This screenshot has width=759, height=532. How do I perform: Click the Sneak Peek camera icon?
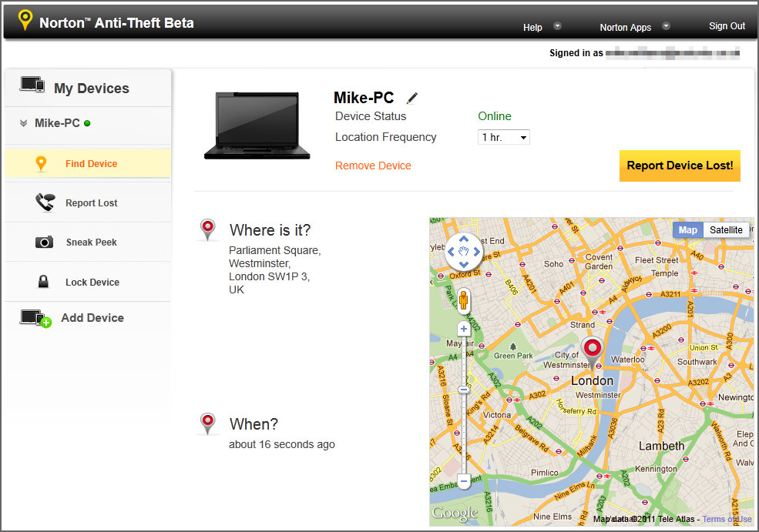click(44, 242)
